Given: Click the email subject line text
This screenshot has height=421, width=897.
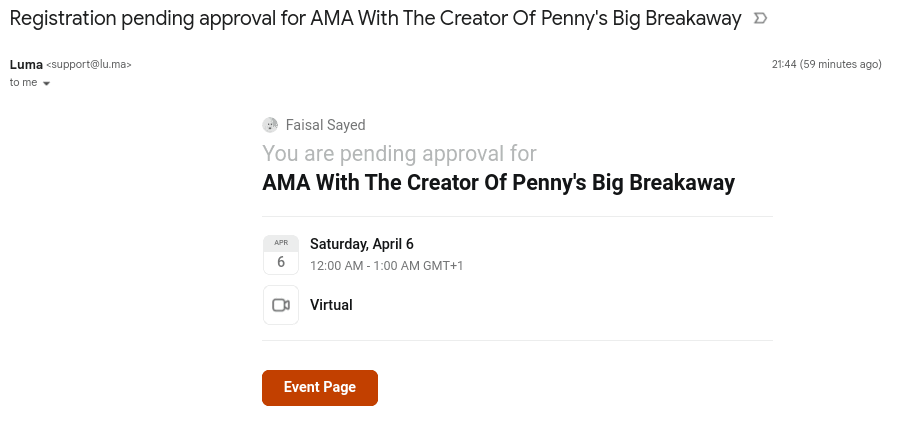Looking at the screenshot, I should 375,19.
